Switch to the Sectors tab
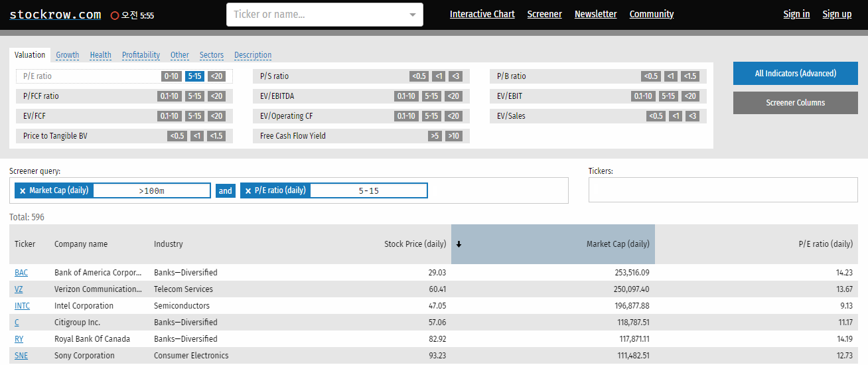The height and width of the screenshot is (365, 868). coord(211,55)
